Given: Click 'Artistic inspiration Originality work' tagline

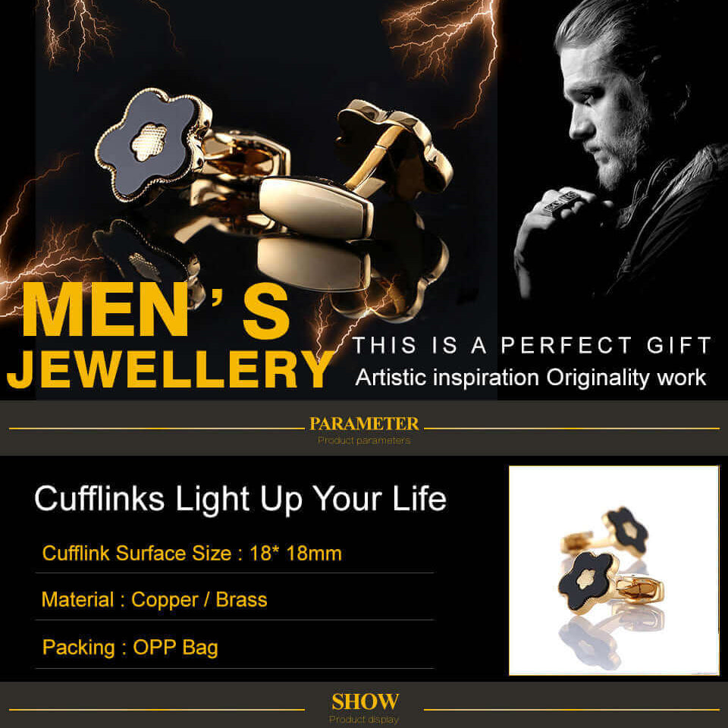Looking at the screenshot, I should tap(531, 378).
